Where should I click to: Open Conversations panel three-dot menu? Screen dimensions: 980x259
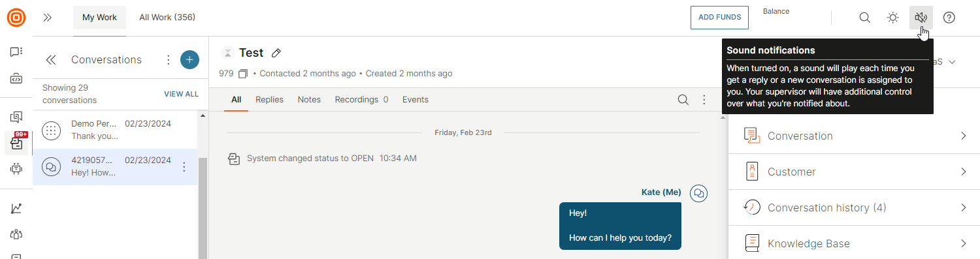pos(168,60)
